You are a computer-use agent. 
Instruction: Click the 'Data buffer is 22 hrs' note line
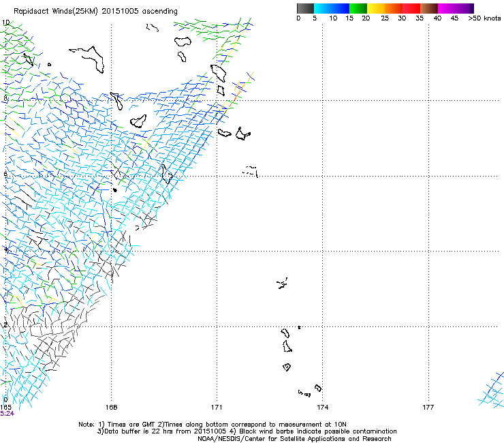point(247,431)
